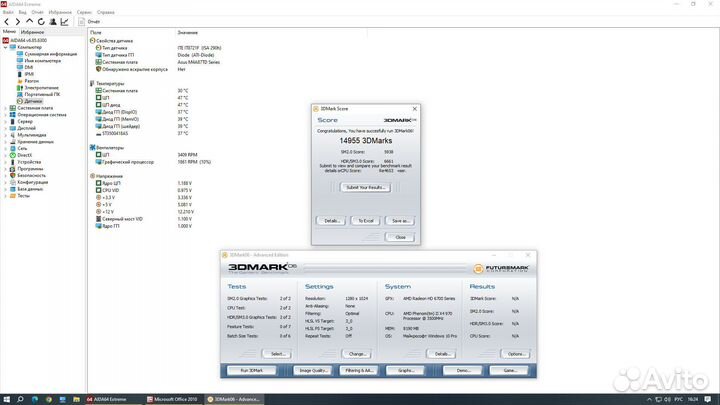Click the Back navigation arrow in AIDA64 toolbar
Screen dimensions: 720x405
coord(6,20)
